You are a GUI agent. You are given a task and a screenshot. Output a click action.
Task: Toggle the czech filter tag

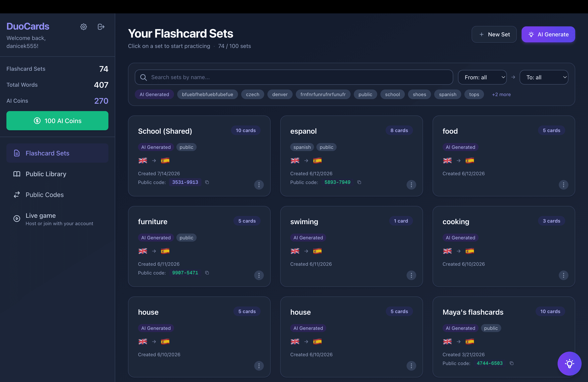252,94
